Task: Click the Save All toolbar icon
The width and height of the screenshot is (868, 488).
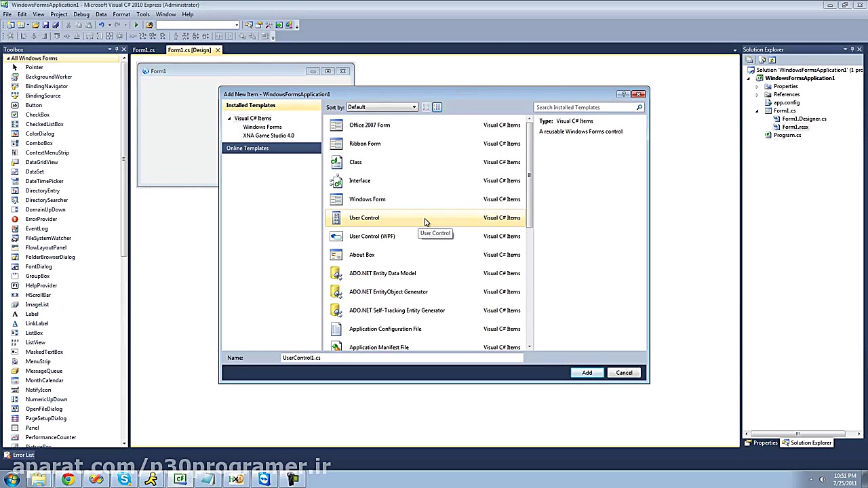Action: (56, 25)
